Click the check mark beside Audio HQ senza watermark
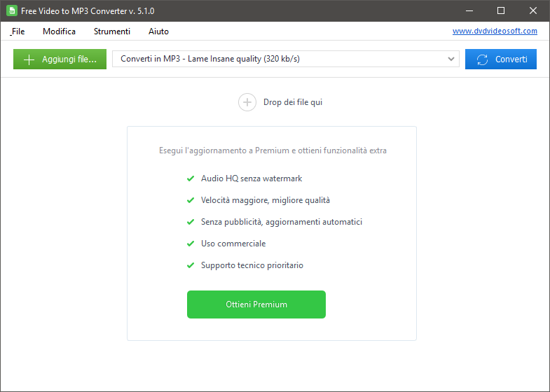Viewport: 550px width, 392px height. 191,178
